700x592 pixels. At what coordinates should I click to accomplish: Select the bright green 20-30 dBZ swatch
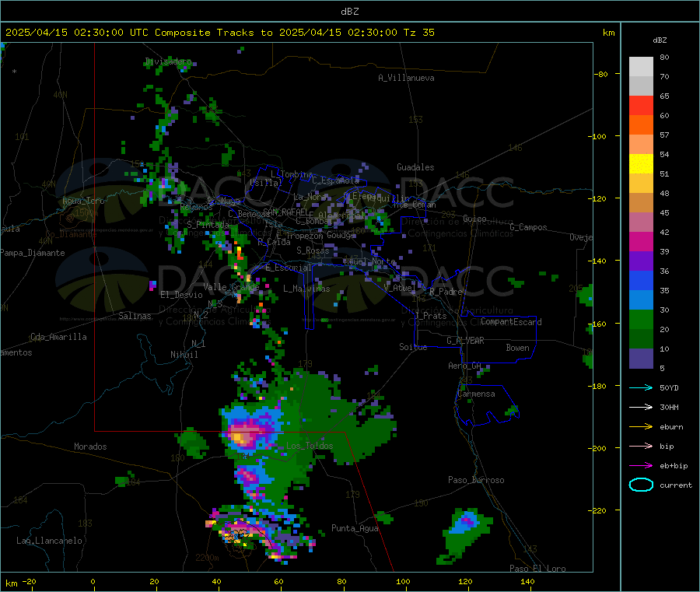641,320
